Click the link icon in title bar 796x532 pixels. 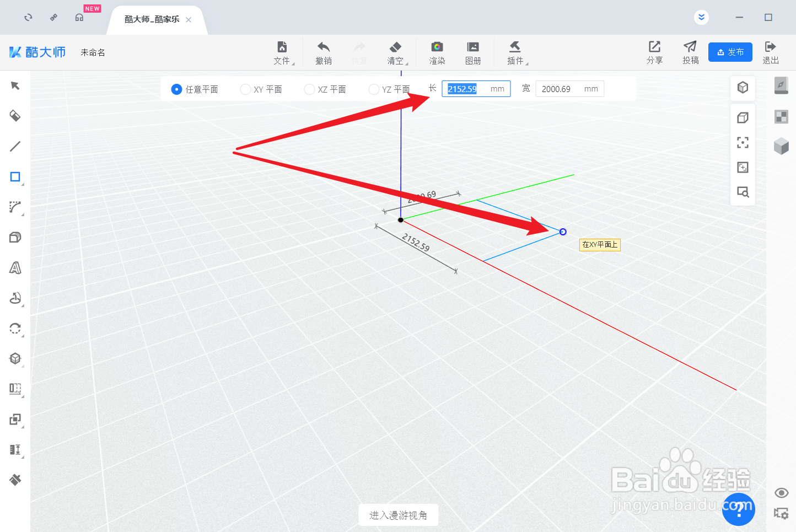click(53, 18)
